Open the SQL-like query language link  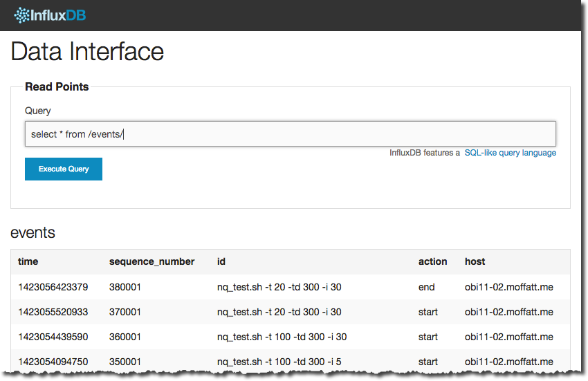(x=510, y=153)
